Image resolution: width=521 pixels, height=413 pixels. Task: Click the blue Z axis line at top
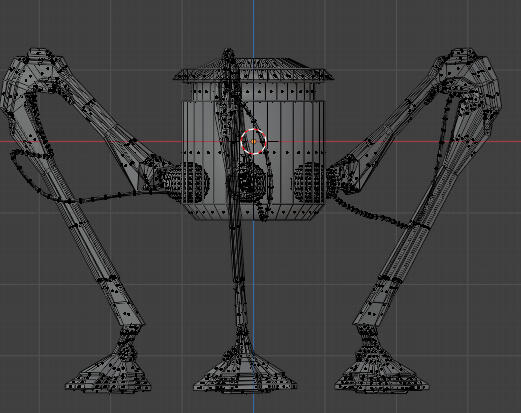click(x=253, y=23)
